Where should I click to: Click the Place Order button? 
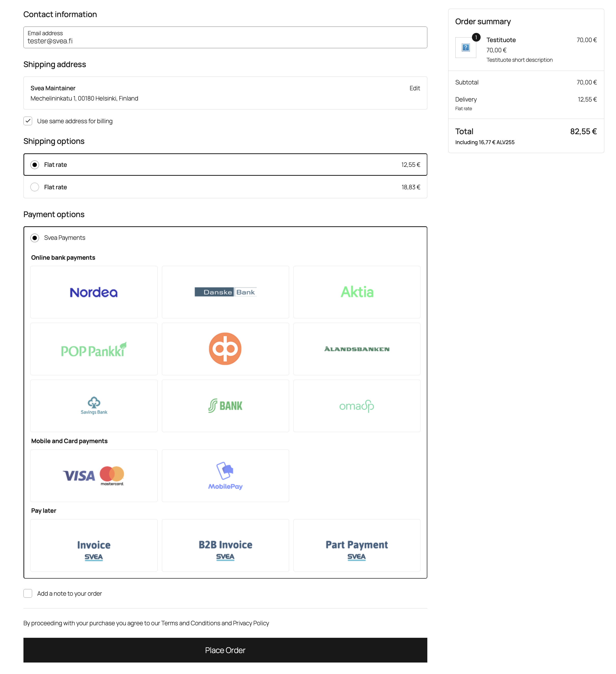(225, 650)
